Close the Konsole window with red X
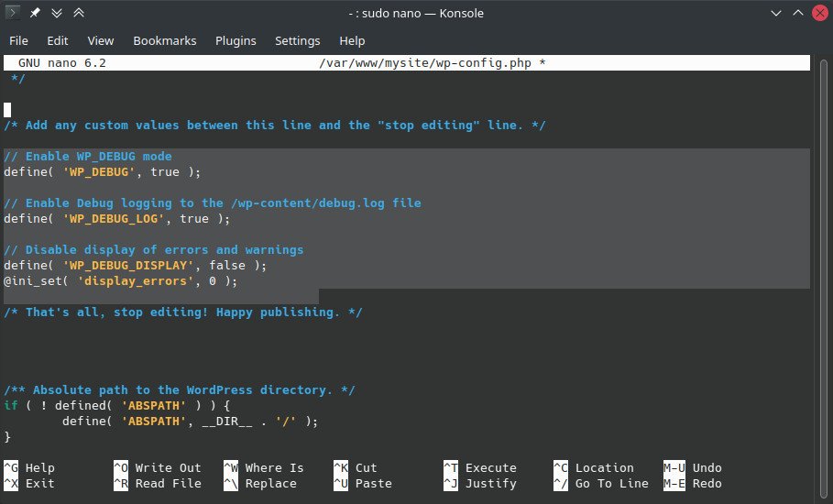 (x=820, y=13)
